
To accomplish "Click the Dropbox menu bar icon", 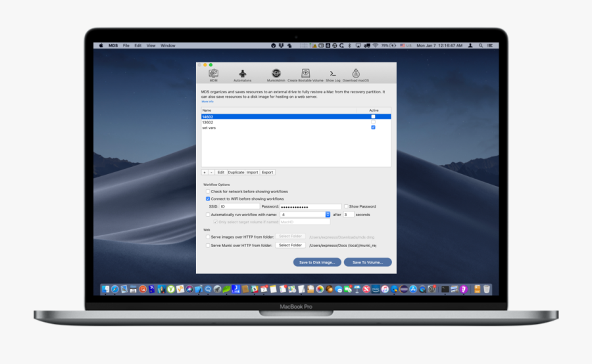I will (282, 45).
